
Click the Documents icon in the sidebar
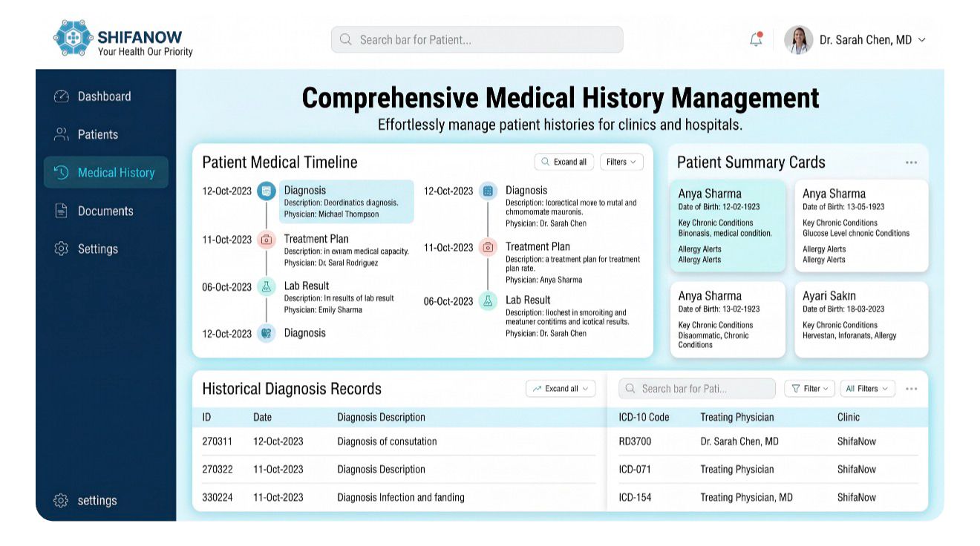click(x=62, y=211)
